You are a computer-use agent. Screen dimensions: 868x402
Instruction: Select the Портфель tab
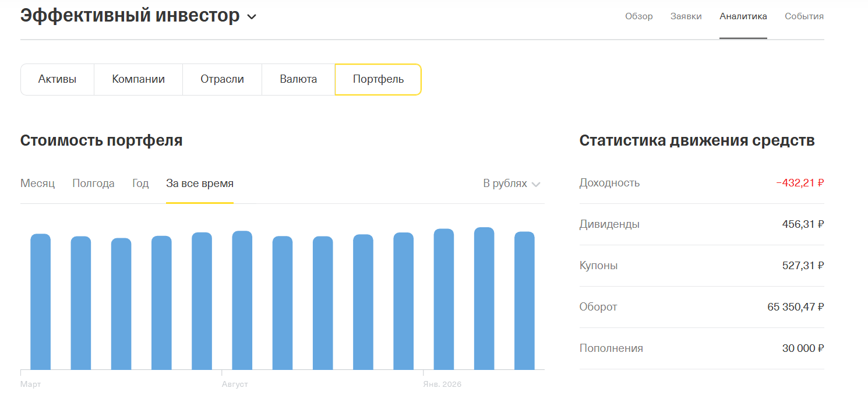click(x=378, y=79)
